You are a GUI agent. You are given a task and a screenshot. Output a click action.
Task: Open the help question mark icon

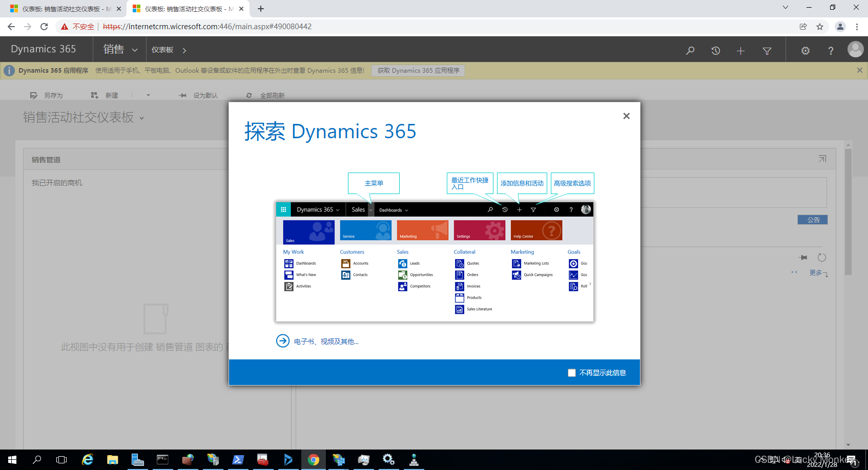pyautogui.click(x=831, y=50)
